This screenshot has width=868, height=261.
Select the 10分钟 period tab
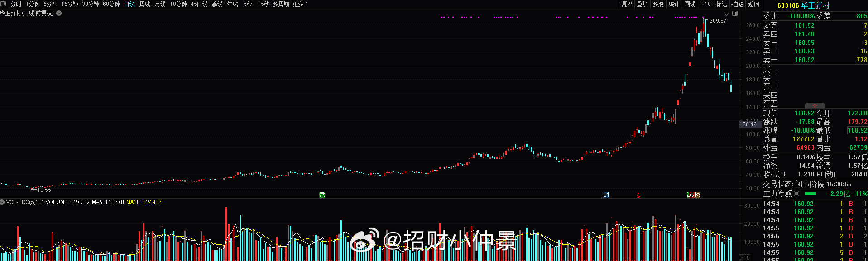pos(178,4)
